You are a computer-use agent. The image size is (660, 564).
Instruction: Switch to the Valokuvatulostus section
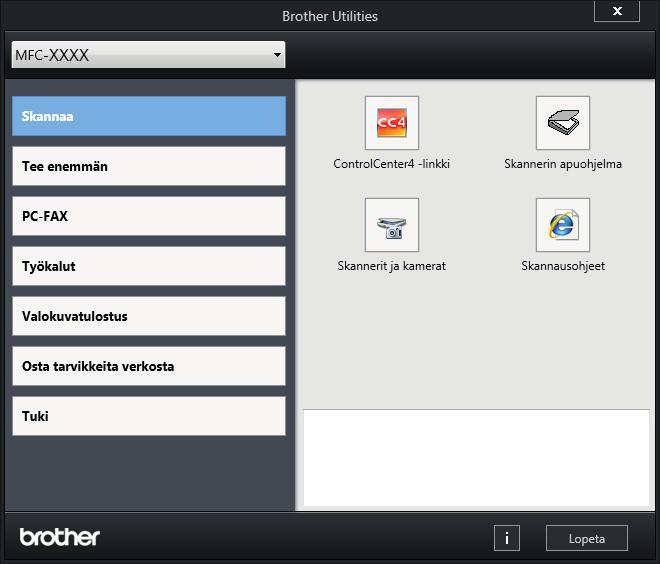pos(149,316)
